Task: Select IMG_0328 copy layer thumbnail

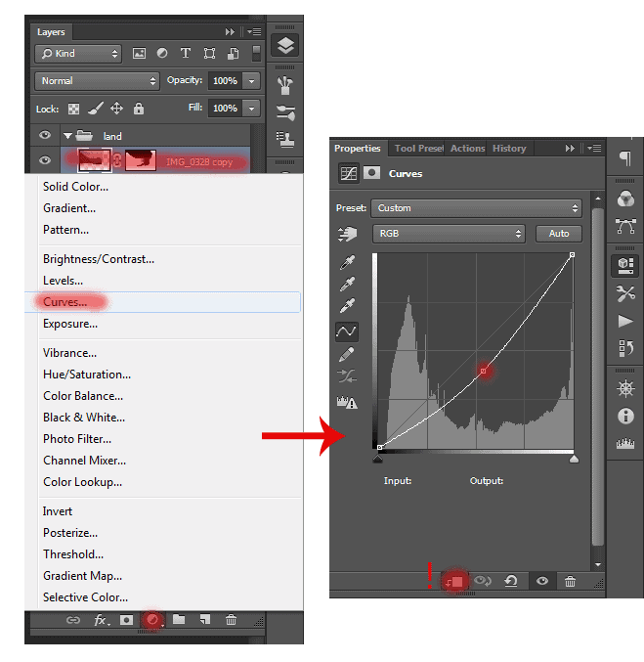Action: tap(95, 160)
